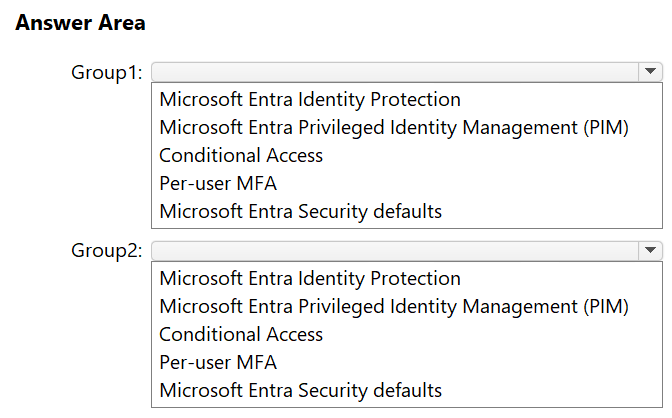Screen dimensions: 672x418
Task: Pick Conditional Access in the Group1 list
Action: click(x=241, y=156)
